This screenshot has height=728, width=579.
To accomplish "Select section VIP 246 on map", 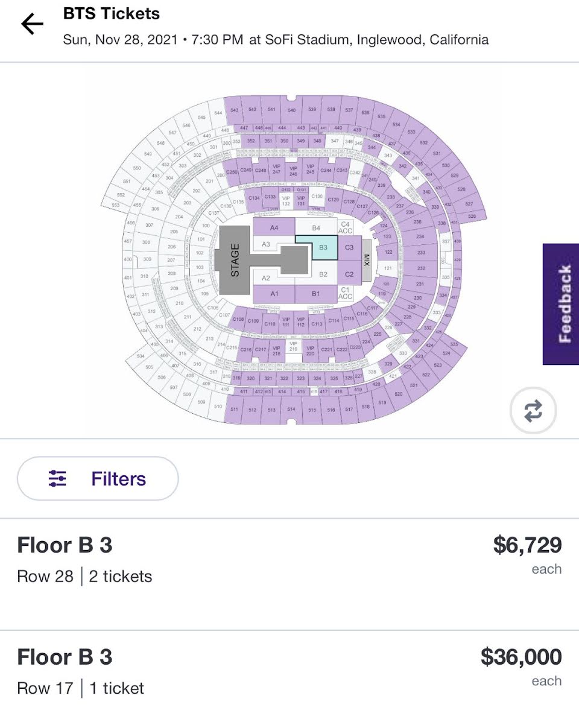I will pyautogui.click(x=293, y=170).
